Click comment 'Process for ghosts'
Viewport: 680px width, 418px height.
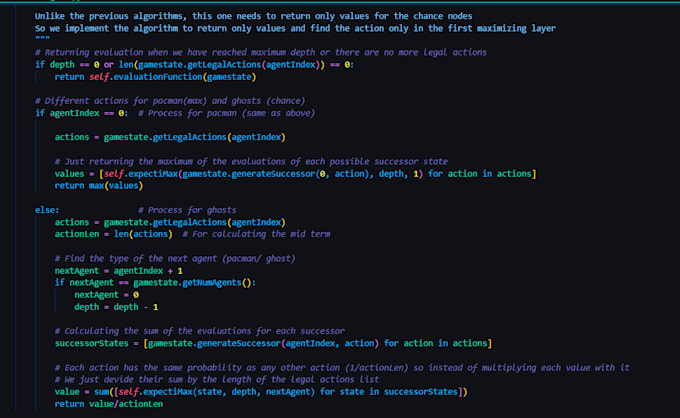pyautogui.click(x=187, y=210)
